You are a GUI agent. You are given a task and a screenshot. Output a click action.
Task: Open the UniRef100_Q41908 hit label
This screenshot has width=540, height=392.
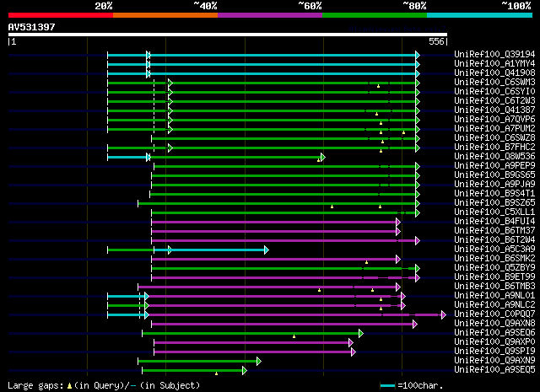[x=494, y=73]
